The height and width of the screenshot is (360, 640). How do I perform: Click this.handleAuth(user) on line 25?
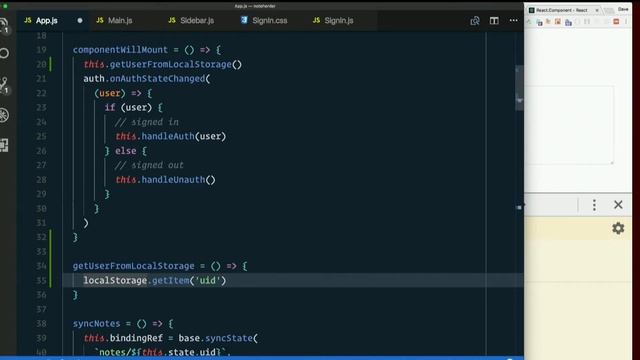(171, 136)
